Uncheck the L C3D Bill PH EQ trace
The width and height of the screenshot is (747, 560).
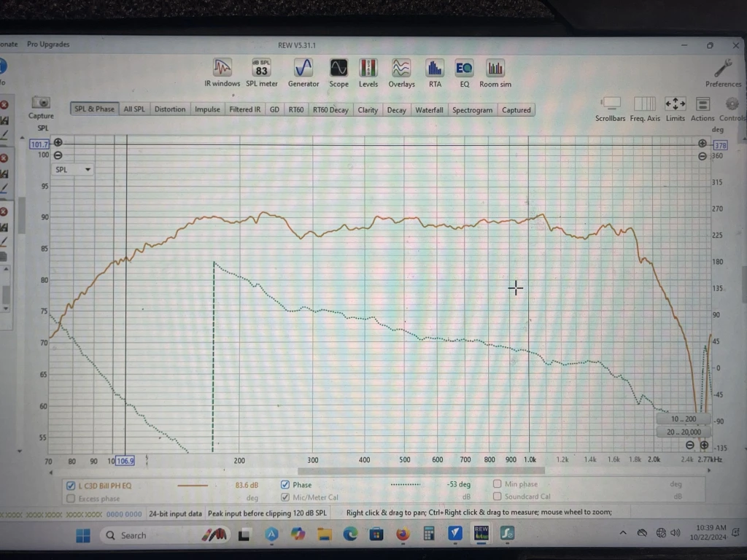(71, 486)
